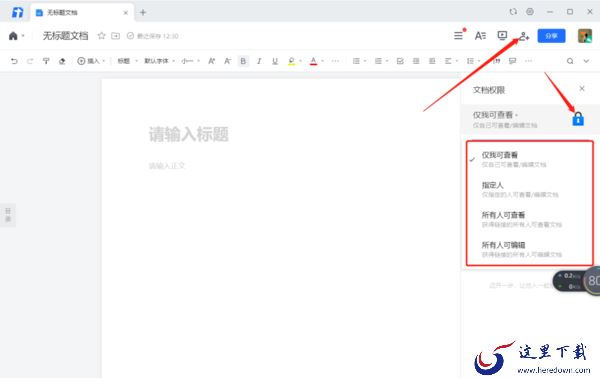
Task: Open text alignment options
Action: (451, 61)
